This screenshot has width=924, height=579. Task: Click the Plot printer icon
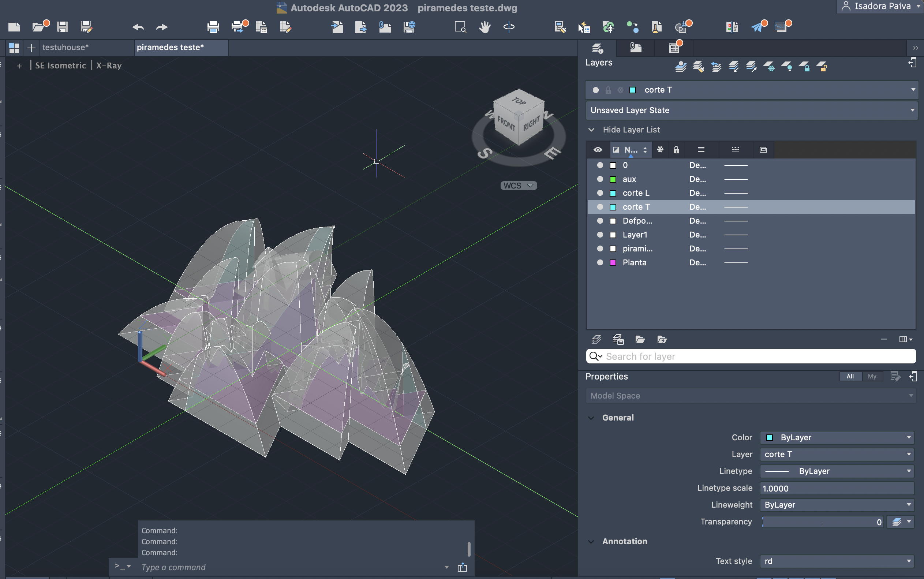click(213, 27)
